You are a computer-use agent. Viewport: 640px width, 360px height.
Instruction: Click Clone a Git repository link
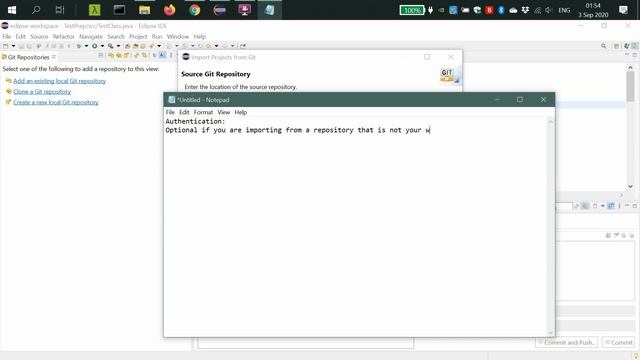(x=42, y=91)
